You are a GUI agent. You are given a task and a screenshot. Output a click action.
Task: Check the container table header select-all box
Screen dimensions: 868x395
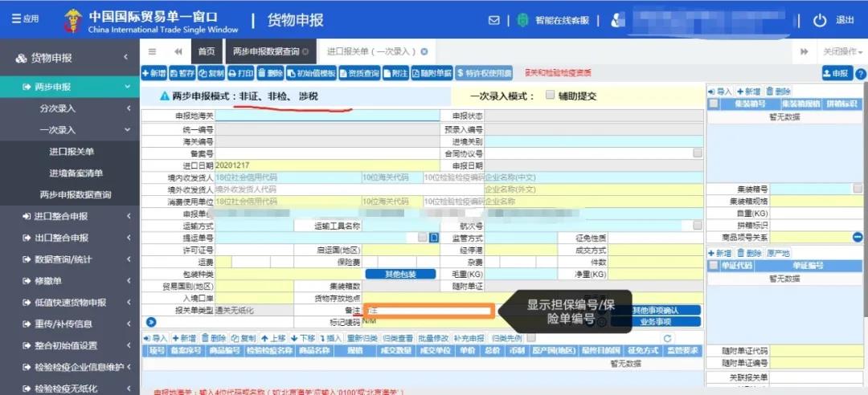tap(713, 104)
